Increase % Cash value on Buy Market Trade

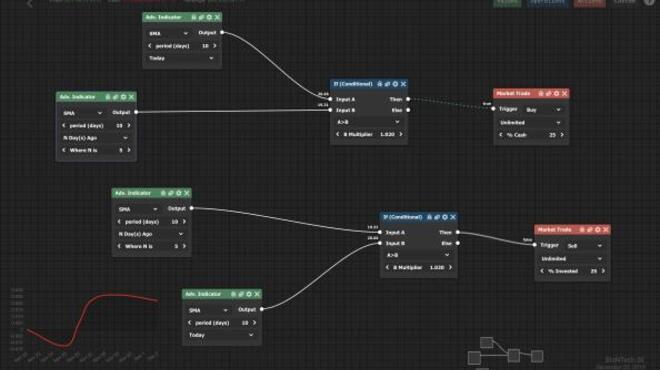[x=562, y=135]
